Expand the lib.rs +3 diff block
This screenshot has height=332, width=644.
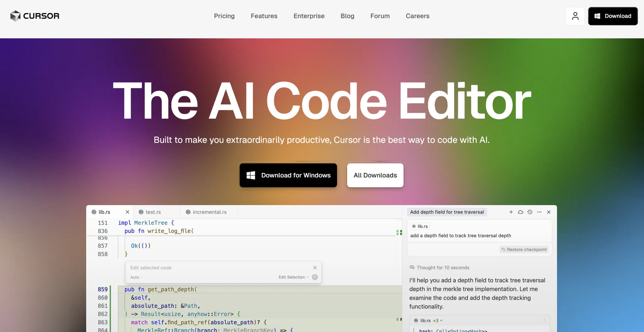[x=544, y=320]
